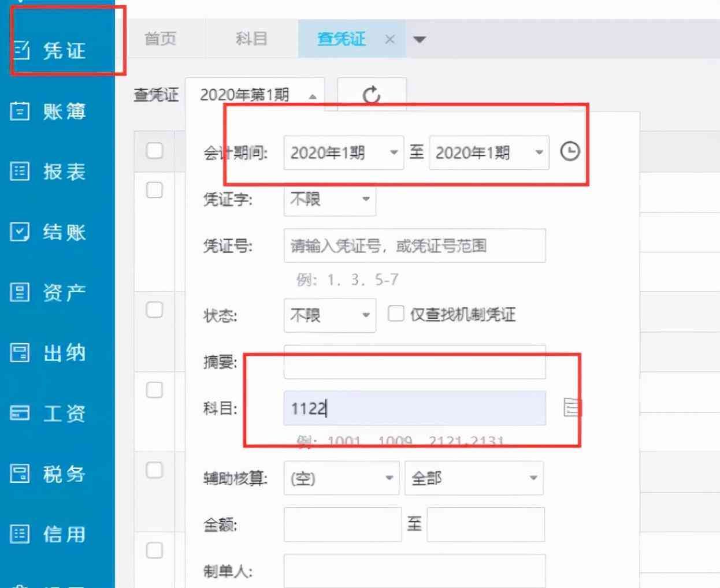
Task: Tick the select-all checkbox in table header
Action: pyautogui.click(x=154, y=151)
